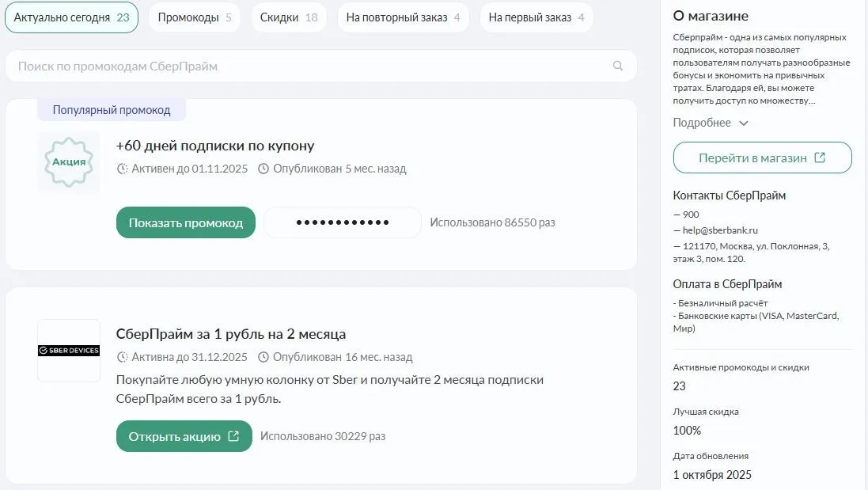This screenshot has width=868, height=490.
Task: Expand Подробнее store description
Action: (710, 123)
